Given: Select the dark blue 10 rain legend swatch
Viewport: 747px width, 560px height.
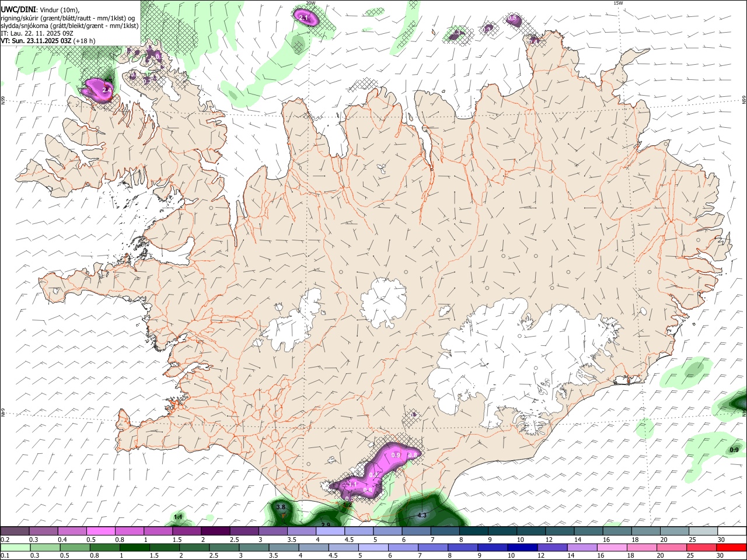Looking at the screenshot, I should pos(522,547).
